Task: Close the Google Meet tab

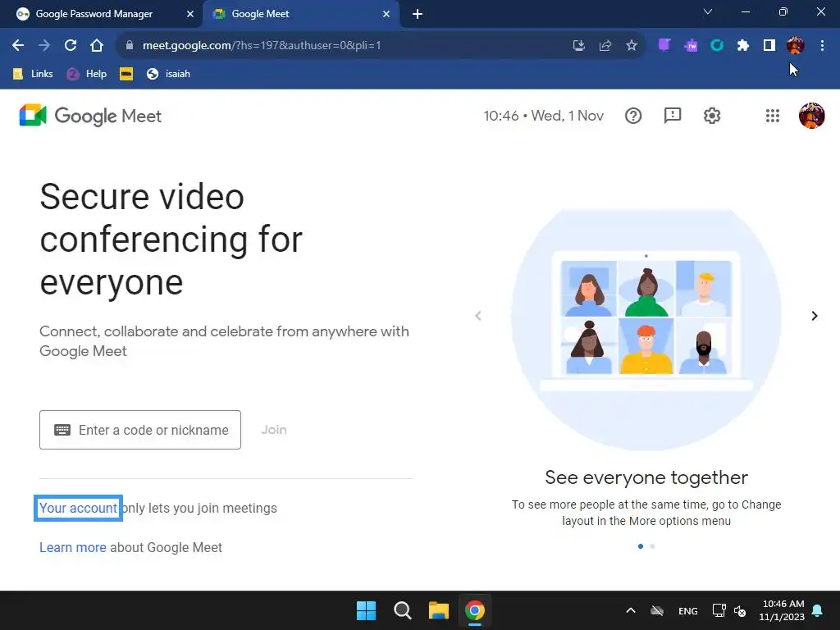Action: coord(386,14)
